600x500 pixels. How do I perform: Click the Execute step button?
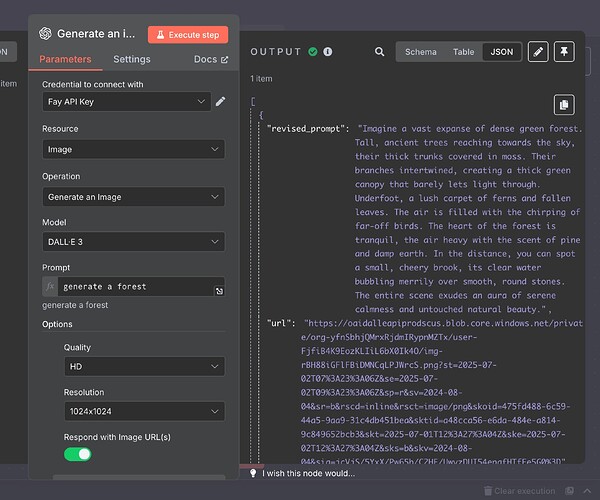(188, 35)
